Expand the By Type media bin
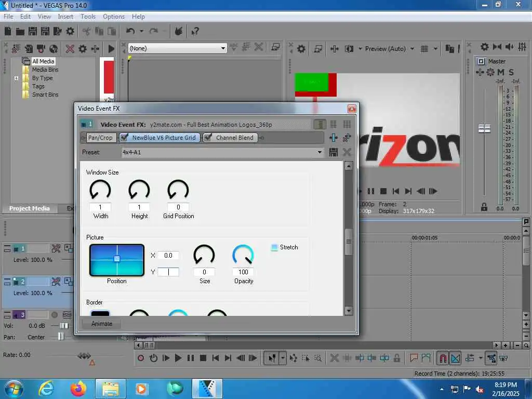Screen dimensions: 532x399 (x=16, y=78)
